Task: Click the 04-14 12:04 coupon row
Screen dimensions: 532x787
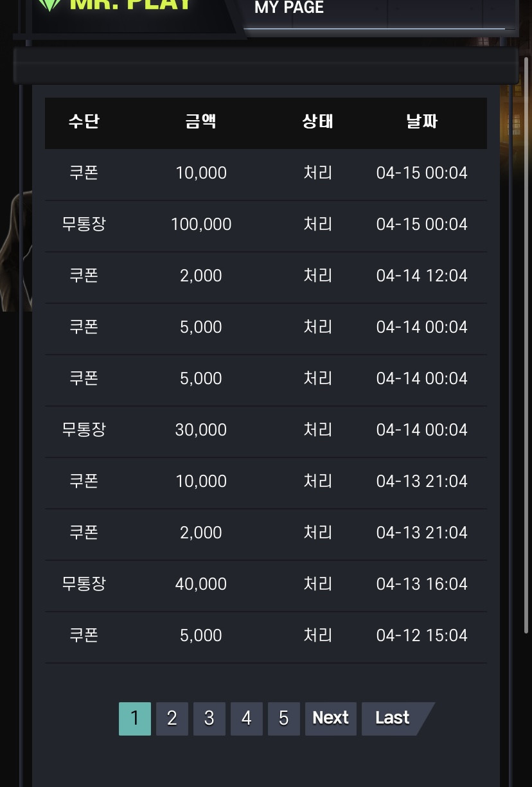Action: pos(266,276)
